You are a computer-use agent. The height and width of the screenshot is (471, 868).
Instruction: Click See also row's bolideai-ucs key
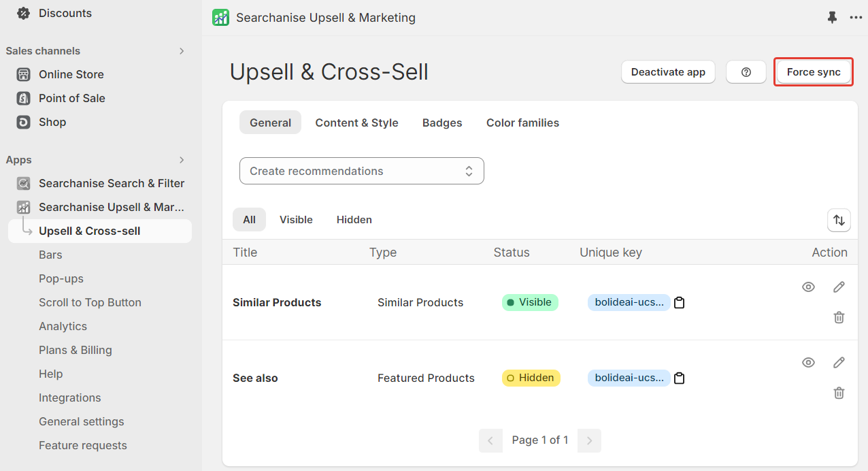[629, 378]
